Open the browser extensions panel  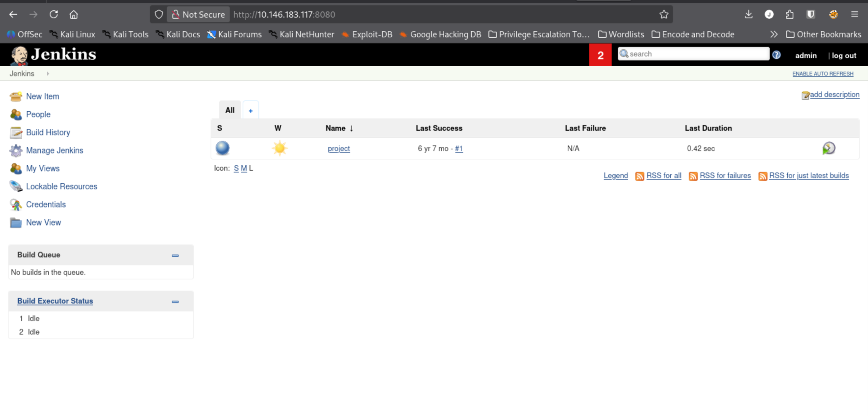click(790, 14)
